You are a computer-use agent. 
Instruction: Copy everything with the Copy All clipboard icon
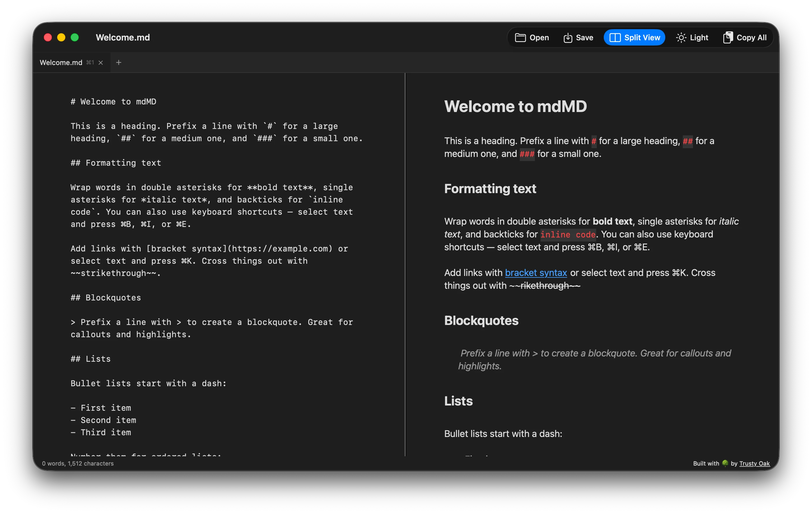(728, 37)
